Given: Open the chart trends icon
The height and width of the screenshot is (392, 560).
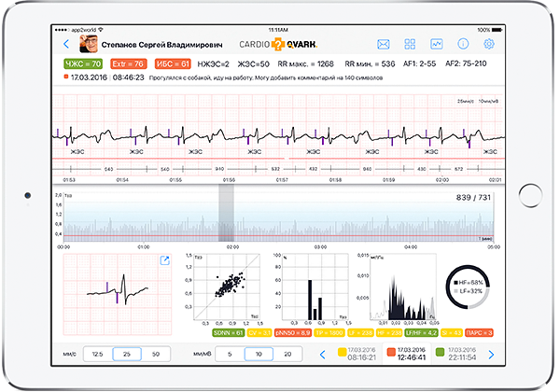Looking at the screenshot, I should pyautogui.click(x=437, y=44).
